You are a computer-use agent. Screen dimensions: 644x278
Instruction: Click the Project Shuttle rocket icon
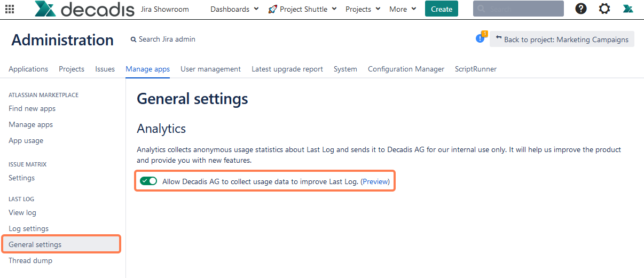click(272, 9)
